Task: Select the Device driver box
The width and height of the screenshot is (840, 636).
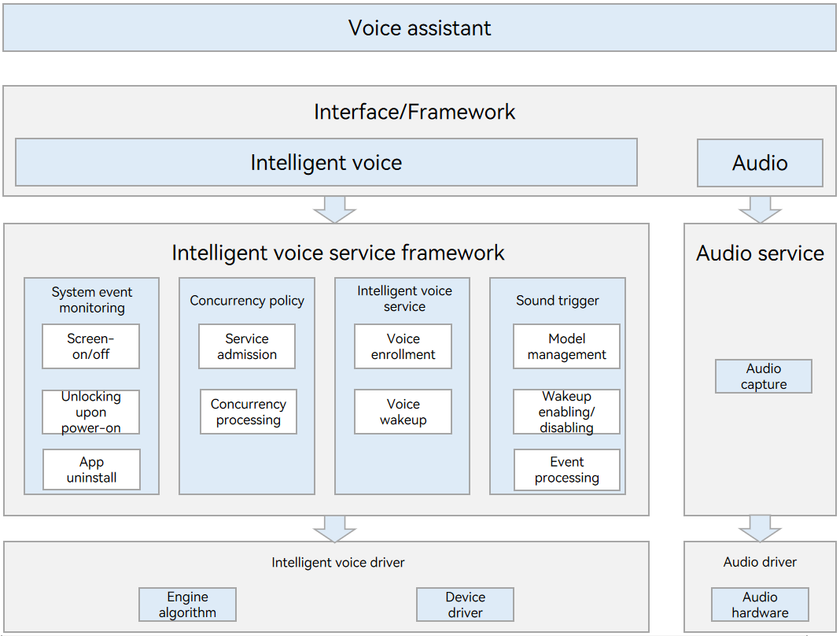Action: point(465,605)
